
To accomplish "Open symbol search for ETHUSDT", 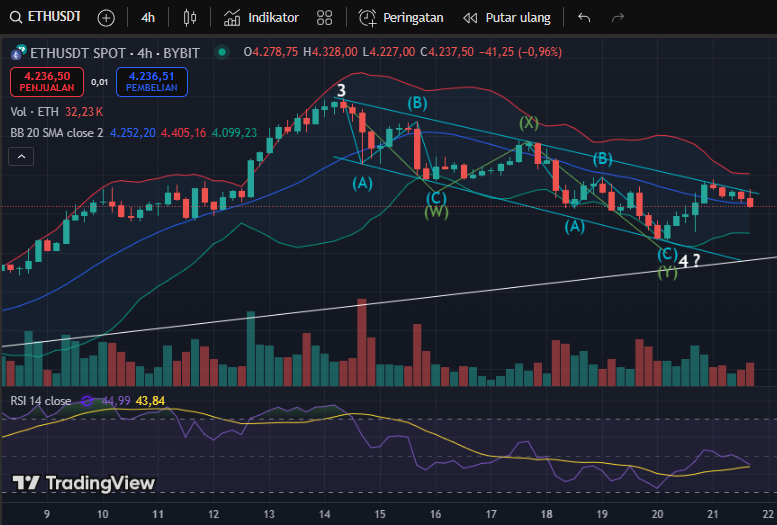I will 45,17.
